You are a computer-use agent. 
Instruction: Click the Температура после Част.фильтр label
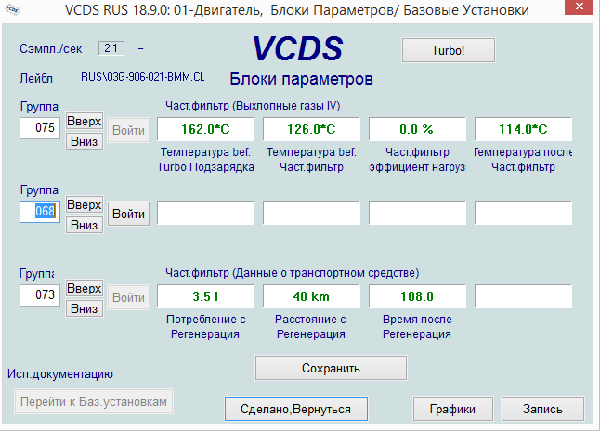pyautogui.click(x=523, y=160)
